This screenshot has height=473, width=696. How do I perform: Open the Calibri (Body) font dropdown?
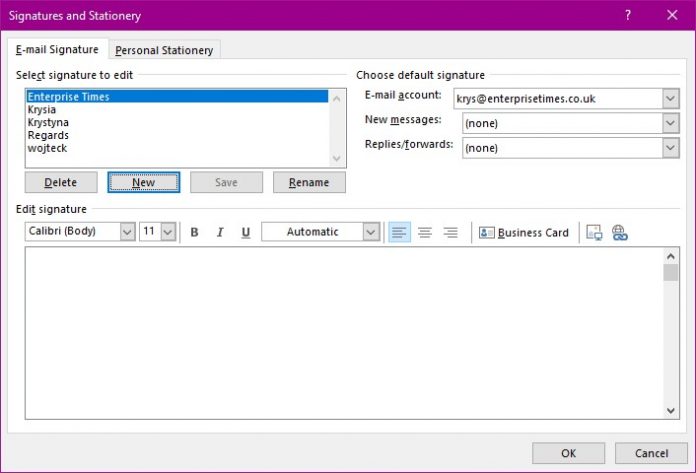[x=127, y=232]
